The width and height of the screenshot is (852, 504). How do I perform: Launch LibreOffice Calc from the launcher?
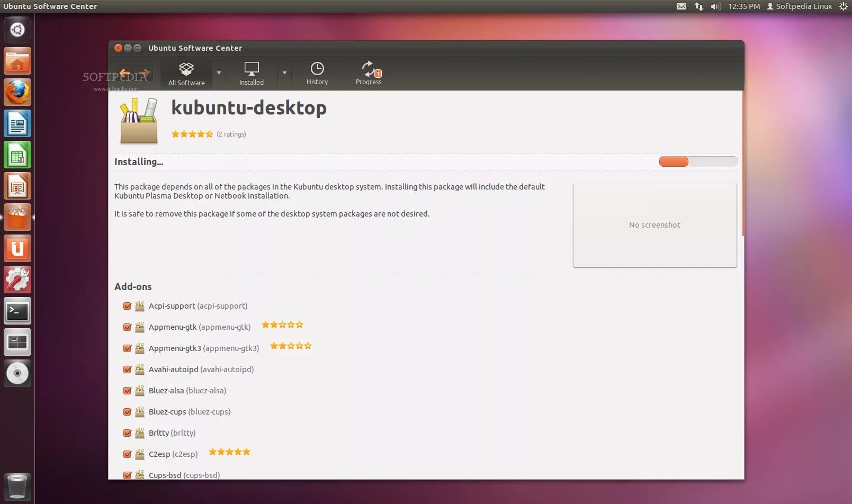click(x=17, y=155)
